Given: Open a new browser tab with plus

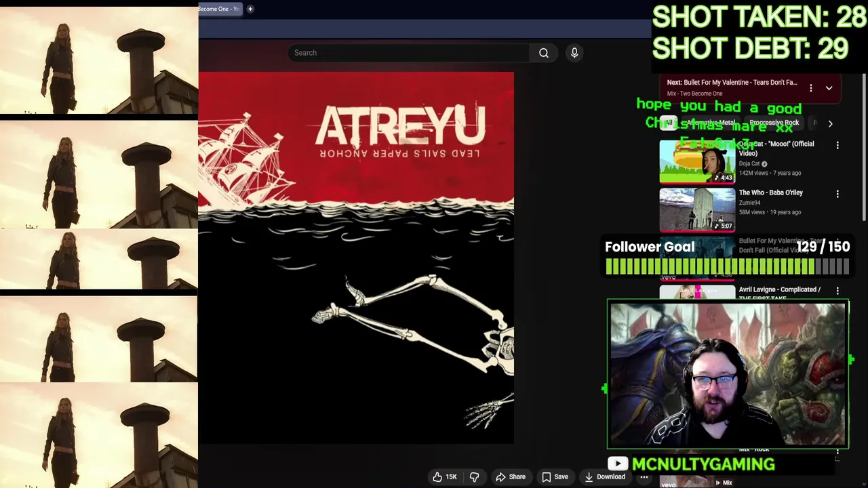Looking at the screenshot, I should click(250, 9).
